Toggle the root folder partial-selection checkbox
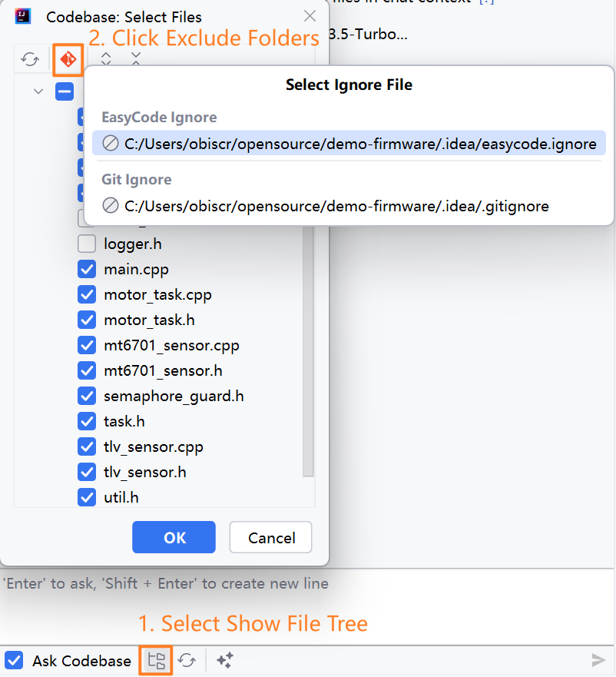 pos(65,91)
